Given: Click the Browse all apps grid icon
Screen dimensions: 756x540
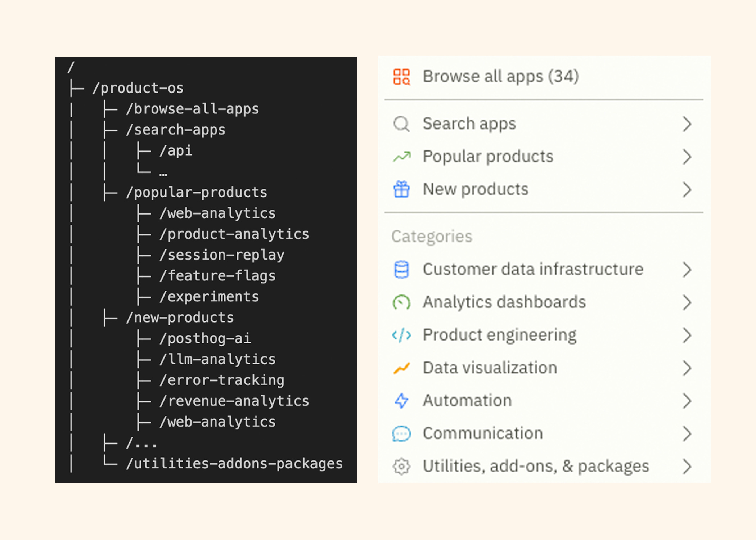Looking at the screenshot, I should 401,77.
